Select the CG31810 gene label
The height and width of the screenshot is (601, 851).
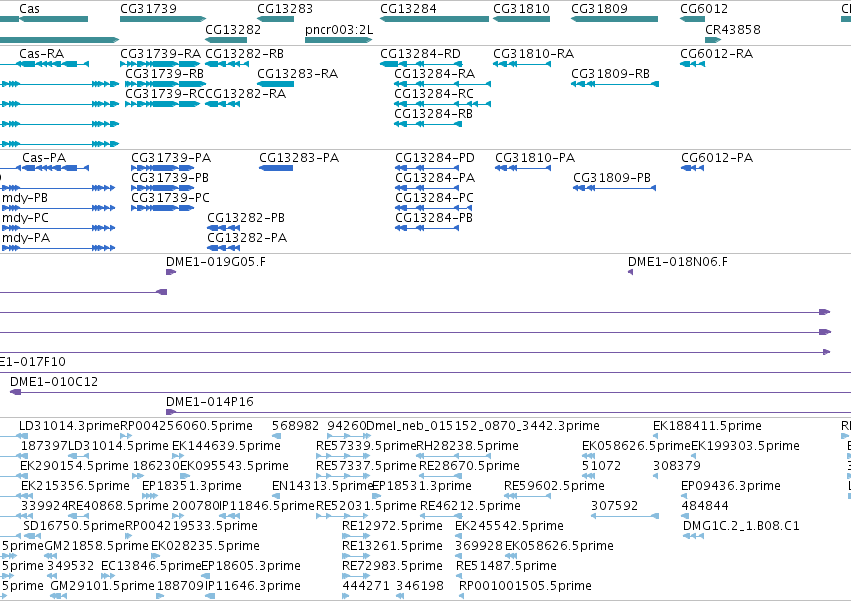point(521,9)
